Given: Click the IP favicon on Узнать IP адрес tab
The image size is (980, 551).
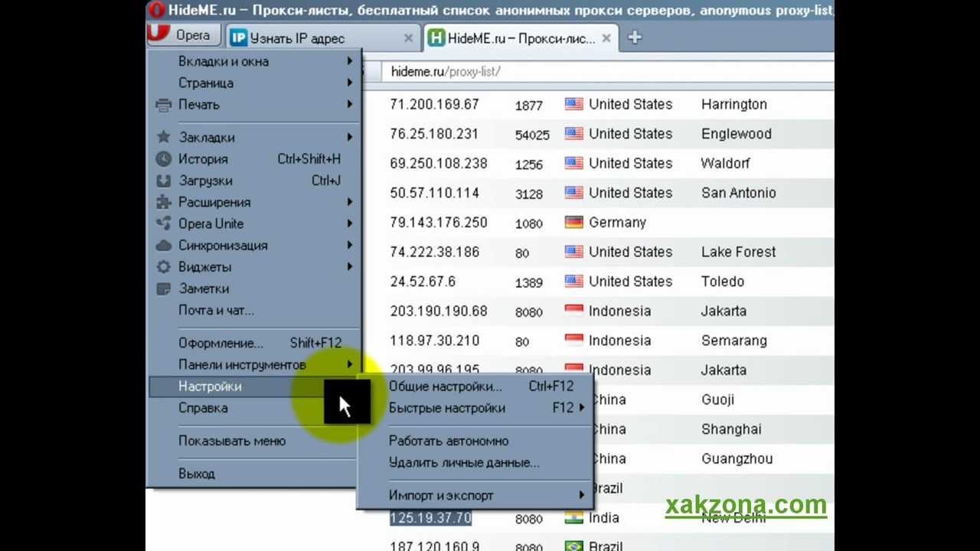Looking at the screenshot, I should point(239,37).
